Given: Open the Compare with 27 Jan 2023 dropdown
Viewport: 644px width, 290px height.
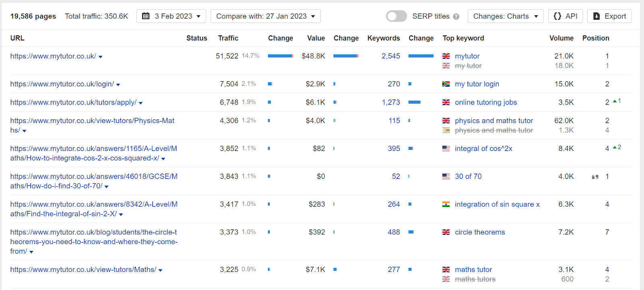Looking at the screenshot, I should 266,16.
